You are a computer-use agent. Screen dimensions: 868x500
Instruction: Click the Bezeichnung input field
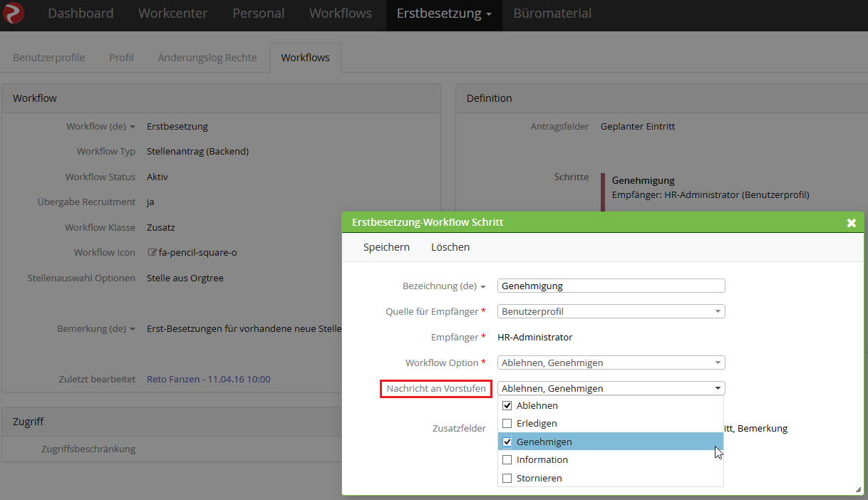coord(611,286)
